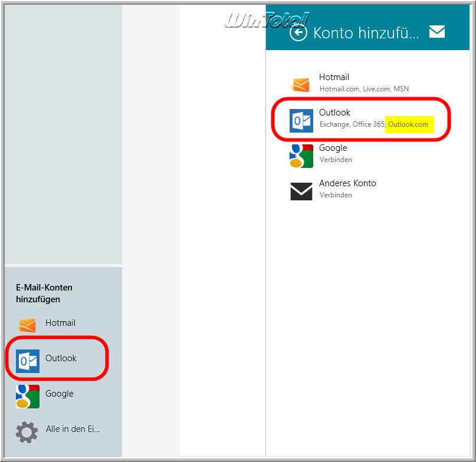Click Hotmail text in left sidebar
This screenshot has height=462, width=476.
(60, 323)
